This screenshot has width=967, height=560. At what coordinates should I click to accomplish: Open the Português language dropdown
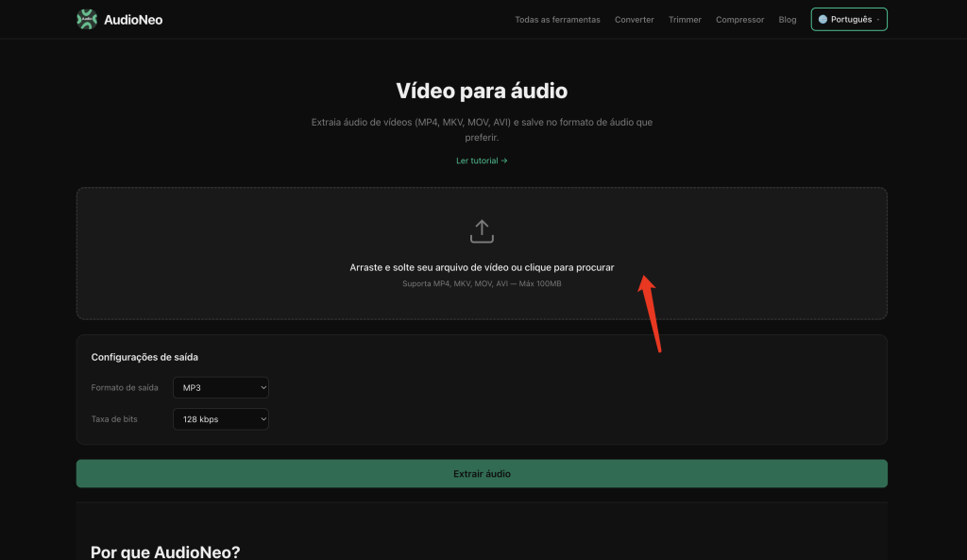pos(849,20)
